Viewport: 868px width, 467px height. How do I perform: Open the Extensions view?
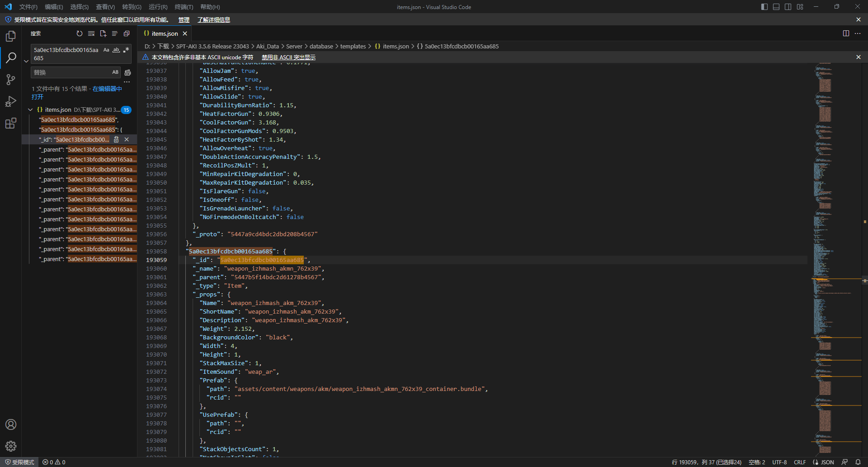[11, 123]
